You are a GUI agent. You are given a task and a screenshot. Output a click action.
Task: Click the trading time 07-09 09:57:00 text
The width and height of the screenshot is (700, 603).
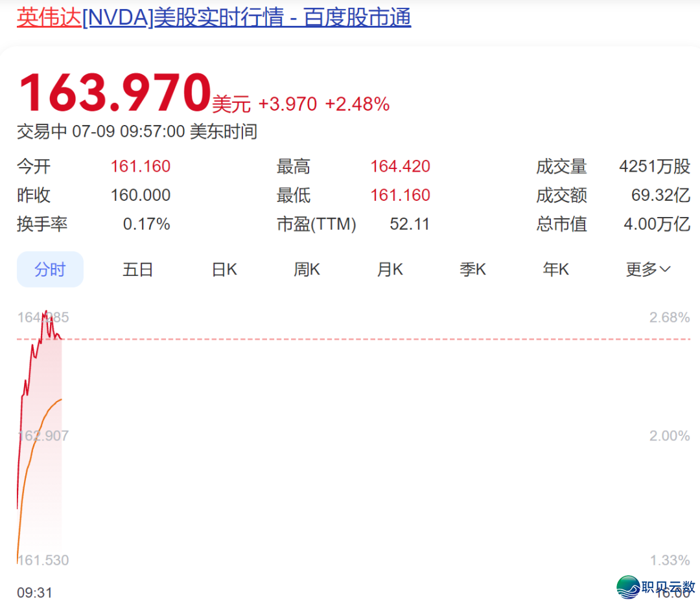[128, 131]
